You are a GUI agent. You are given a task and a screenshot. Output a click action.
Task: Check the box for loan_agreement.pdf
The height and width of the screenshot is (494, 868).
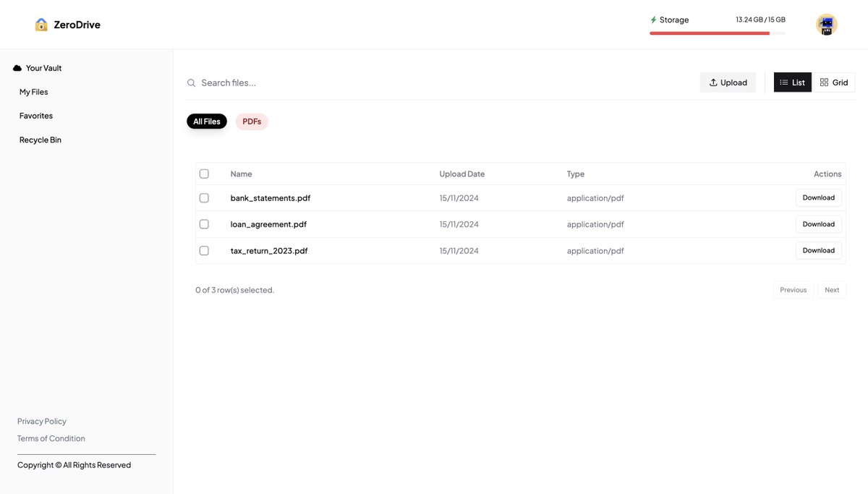(204, 224)
